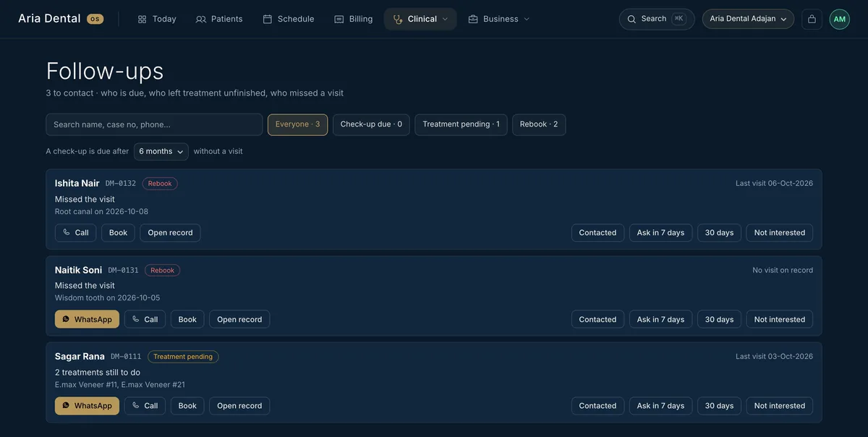Switch clinic via Aria Dental Adajan dropdown
This screenshot has height=437, width=868.
[x=748, y=19]
